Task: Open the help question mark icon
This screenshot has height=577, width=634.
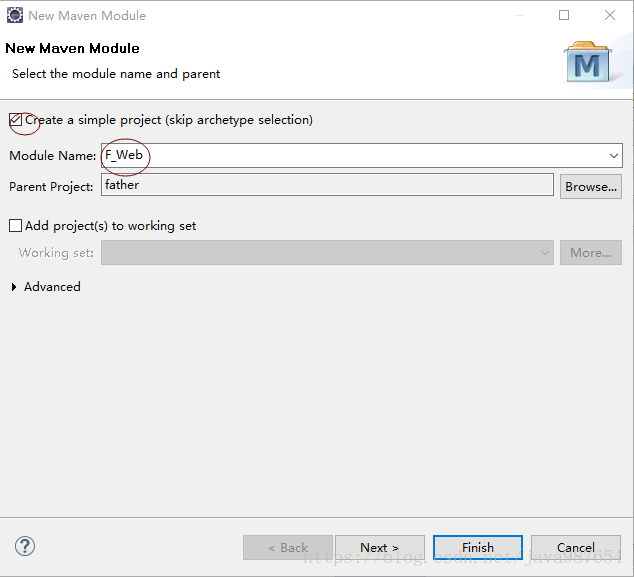Action: coord(25,546)
